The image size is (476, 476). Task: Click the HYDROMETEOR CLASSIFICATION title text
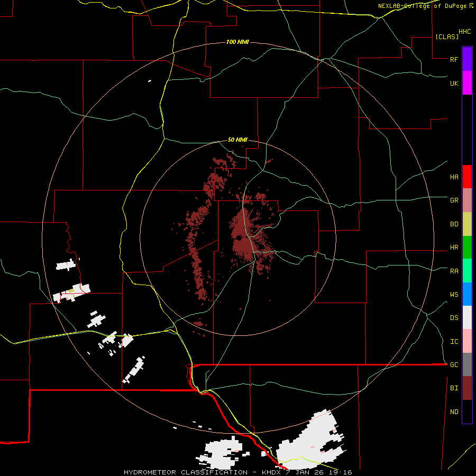(x=186, y=472)
